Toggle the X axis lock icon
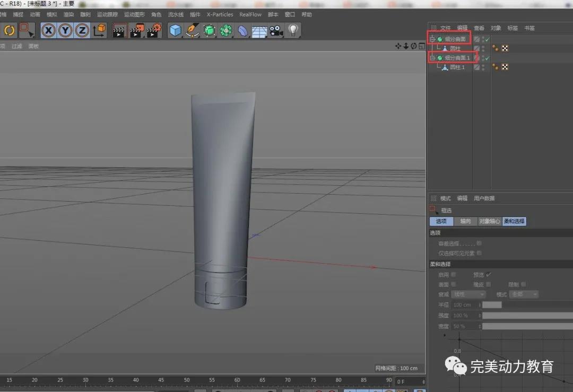The width and height of the screenshot is (573, 392). click(x=49, y=30)
